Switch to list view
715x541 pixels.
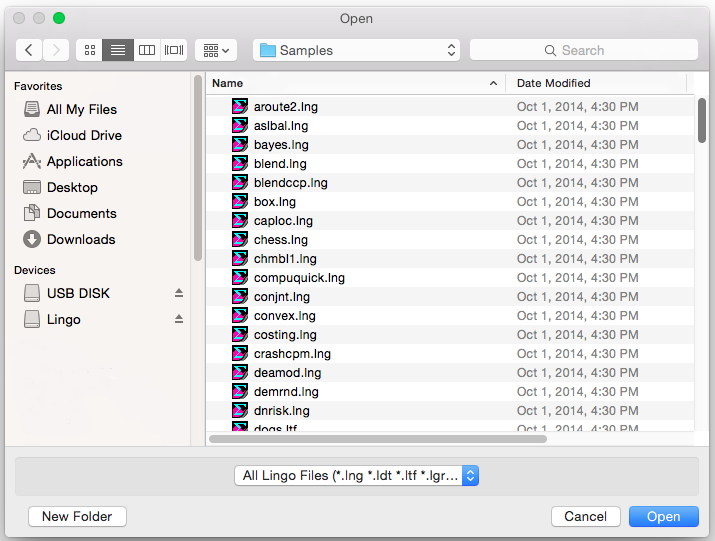tap(118, 50)
